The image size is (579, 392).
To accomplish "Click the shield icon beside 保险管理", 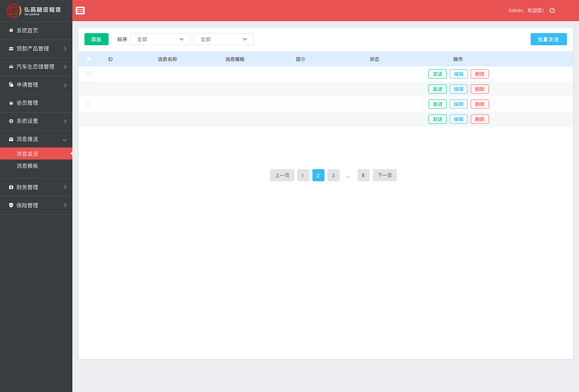I will (11, 205).
